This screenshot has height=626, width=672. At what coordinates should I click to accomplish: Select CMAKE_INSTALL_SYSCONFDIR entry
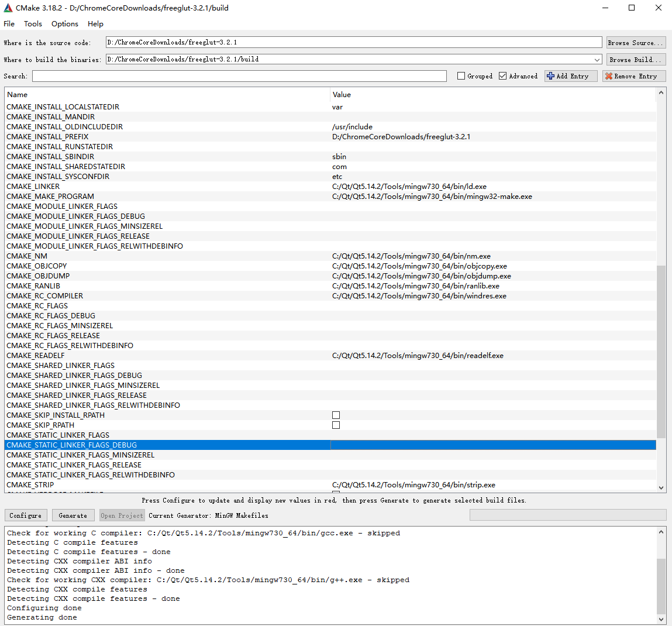[x=330, y=176]
